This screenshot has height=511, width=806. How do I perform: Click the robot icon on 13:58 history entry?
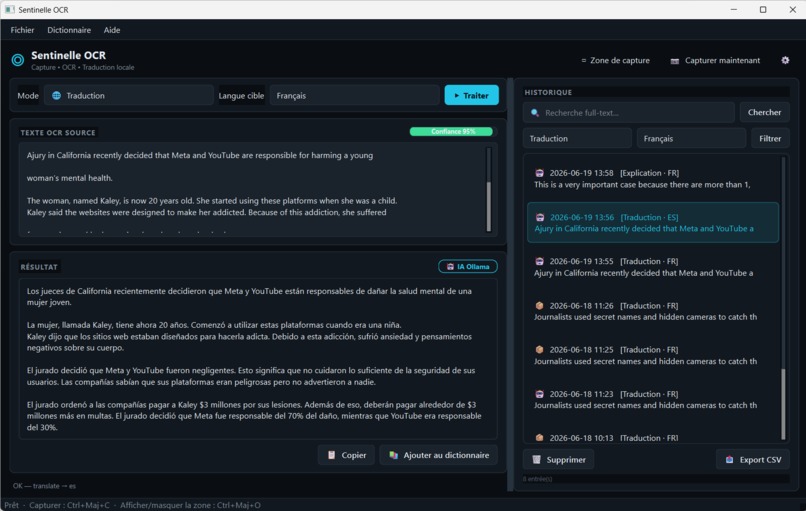click(539, 173)
